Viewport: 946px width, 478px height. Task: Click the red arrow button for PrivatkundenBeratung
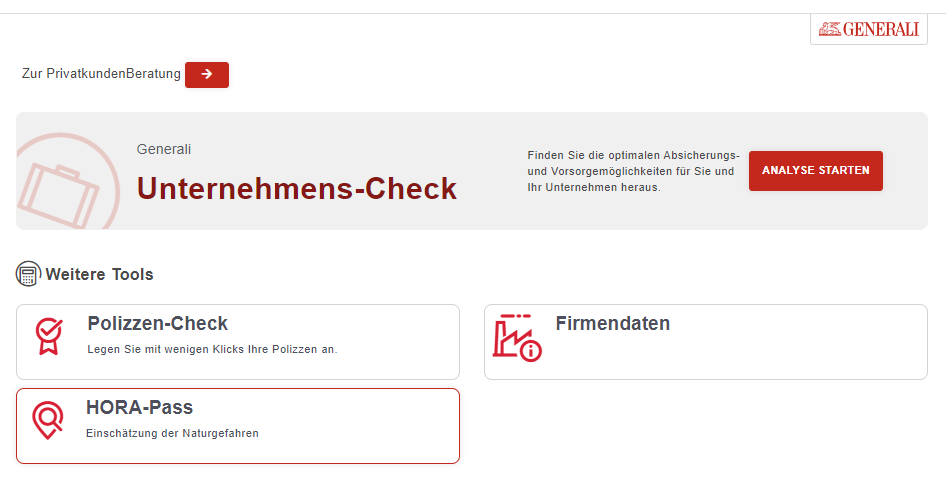click(x=207, y=74)
